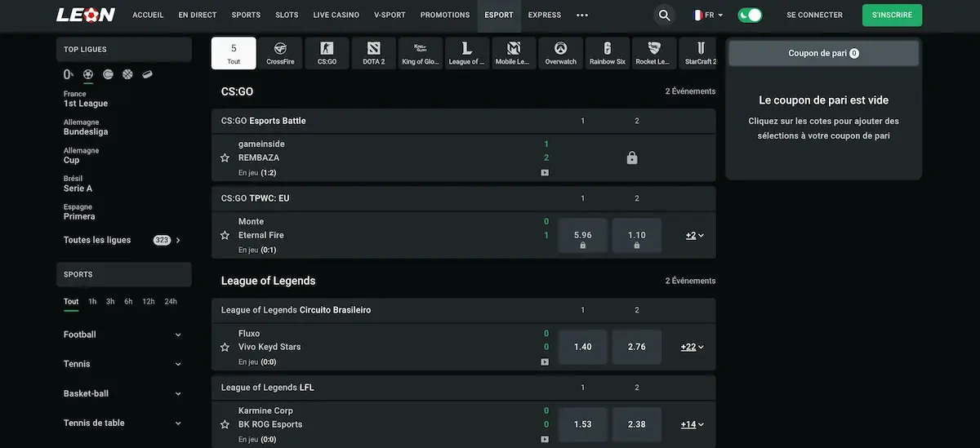Screen dimensions: 980x448
Task: Go to the Live Casino menu
Action: click(336, 15)
